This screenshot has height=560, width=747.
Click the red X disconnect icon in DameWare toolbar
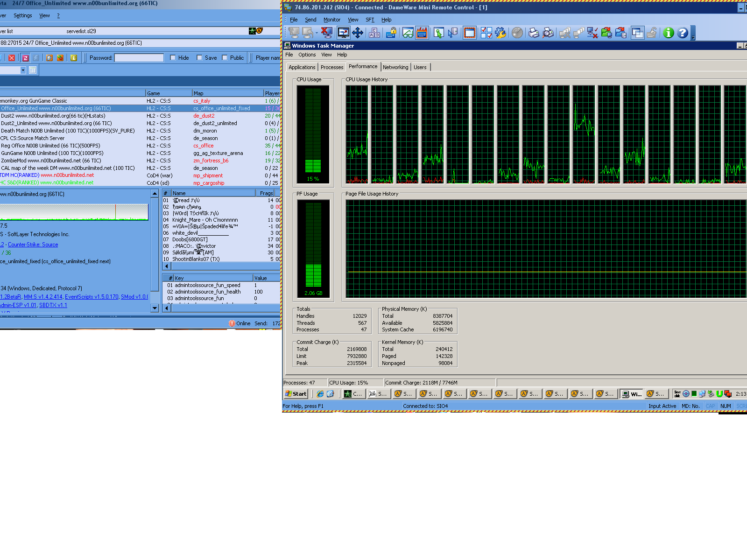pyautogui.click(x=326, y=33)
